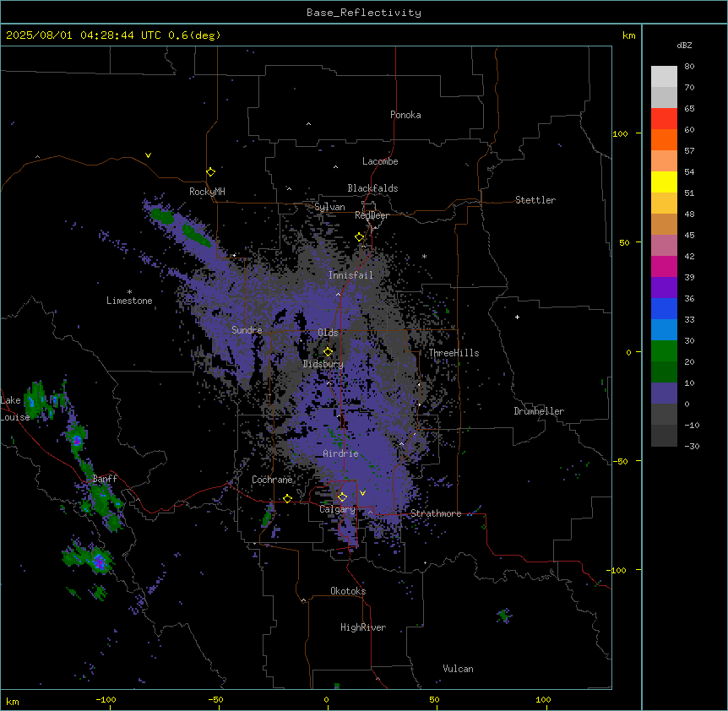Click the Sundre town label

point(247,330)
